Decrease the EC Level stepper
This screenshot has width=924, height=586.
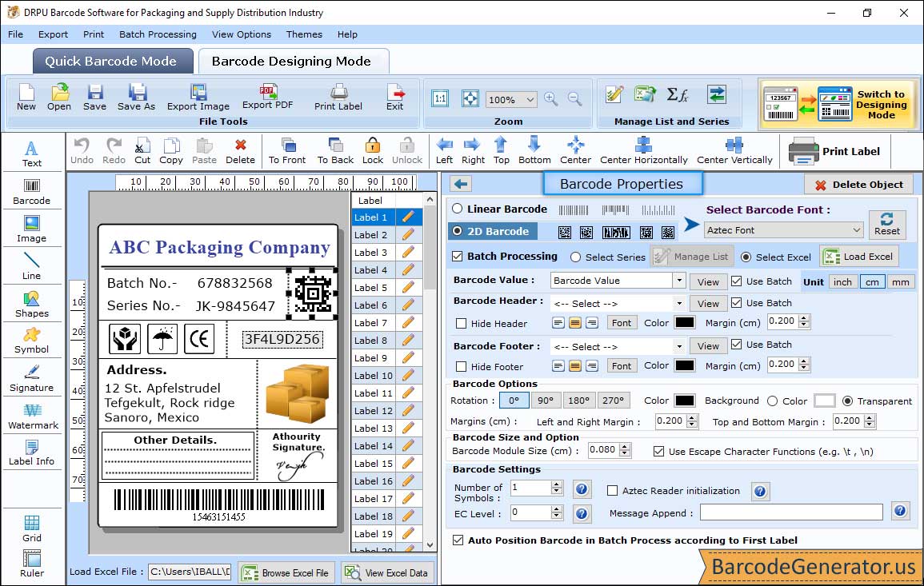click(557, 516)
